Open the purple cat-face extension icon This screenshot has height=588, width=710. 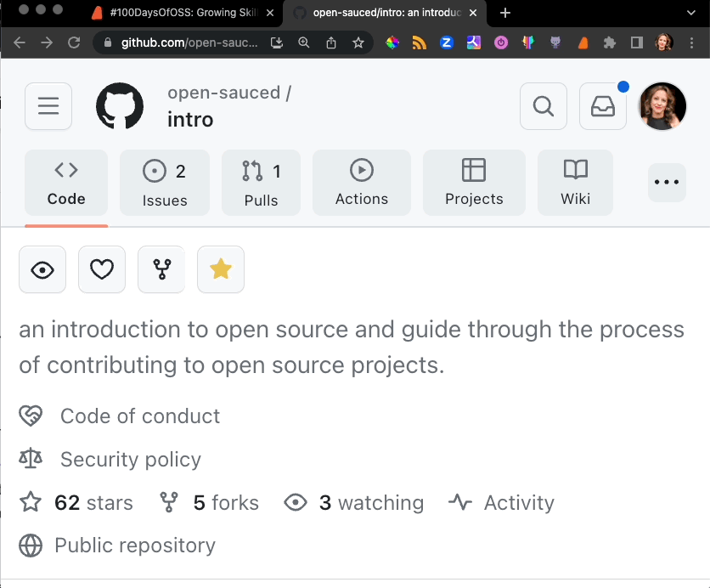tap(555, 42)
